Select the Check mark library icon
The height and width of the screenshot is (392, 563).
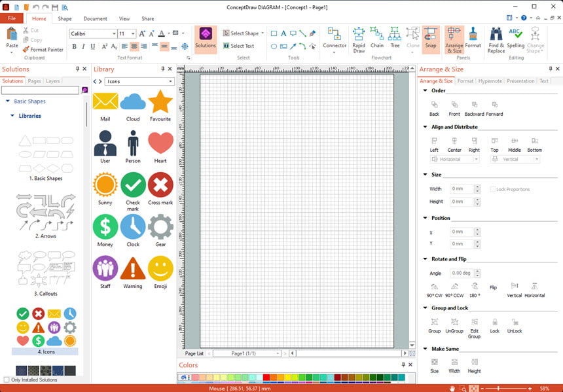tap(133, 192)
